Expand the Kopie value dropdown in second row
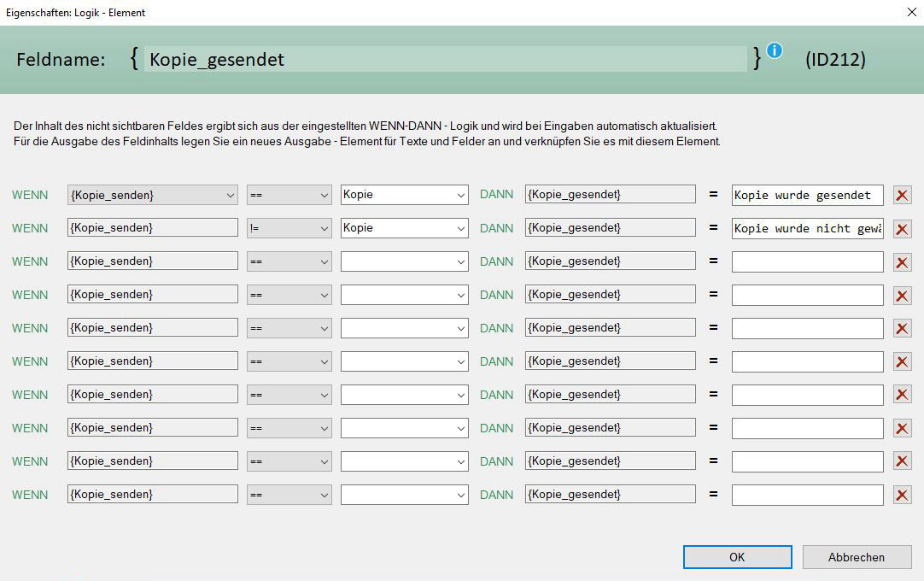The height and width of the screenshot is (581, 924). point(460,229)
